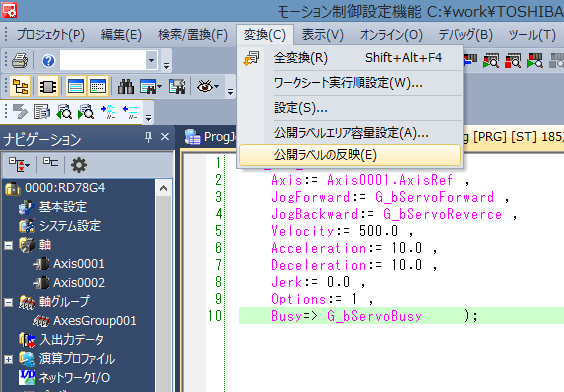Click the binoculars search icon
Screen dimensions: 564x392
126,87
